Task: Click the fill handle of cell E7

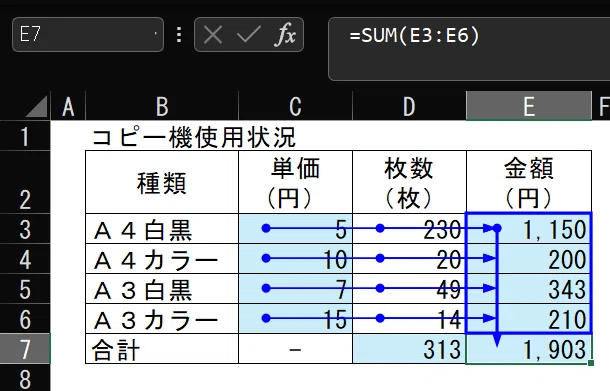Action: 591,363
